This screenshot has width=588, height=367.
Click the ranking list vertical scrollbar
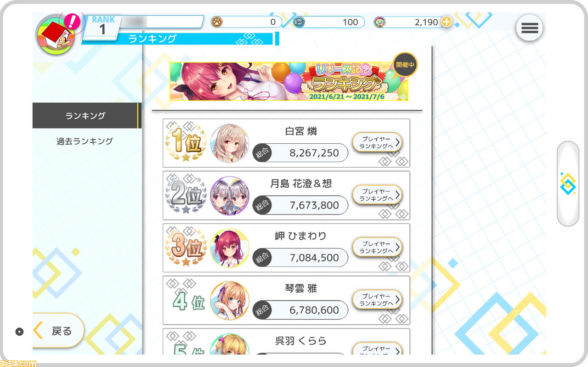(x=432, y=200)
